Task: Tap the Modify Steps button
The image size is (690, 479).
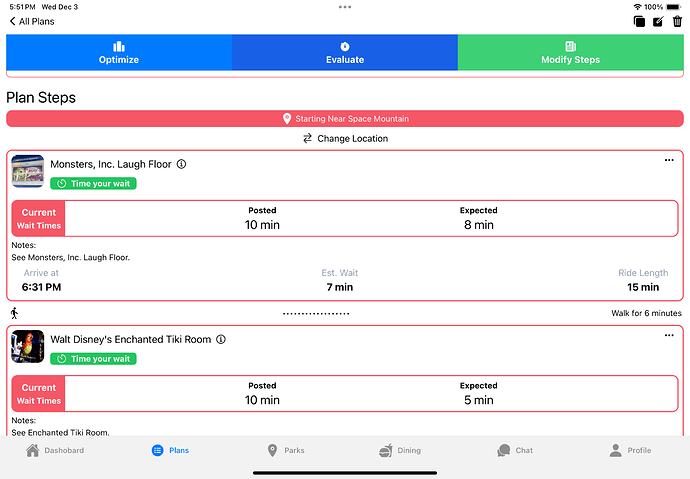Action: 571,52
